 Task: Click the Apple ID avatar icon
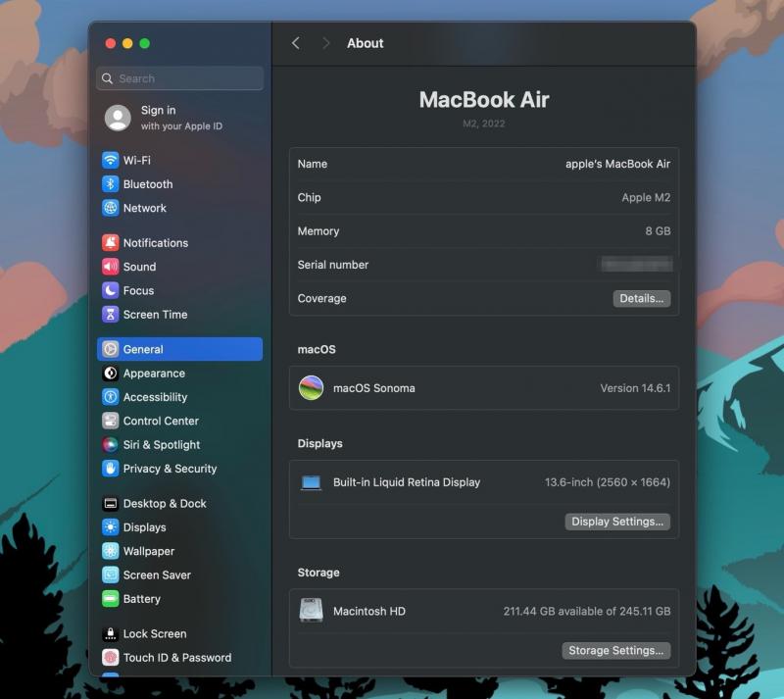pyautogui.click(x=118, y=118)
